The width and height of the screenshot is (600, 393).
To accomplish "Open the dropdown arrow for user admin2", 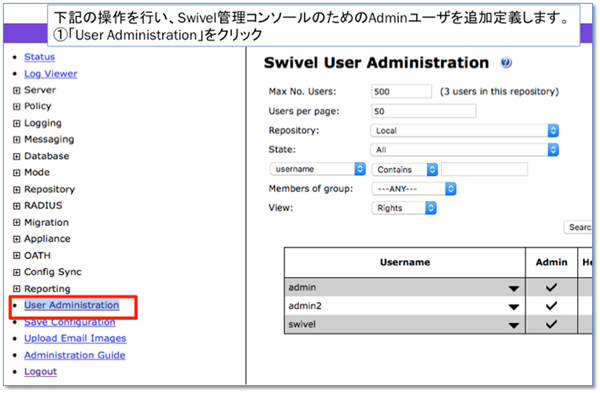I will [514, 307].
